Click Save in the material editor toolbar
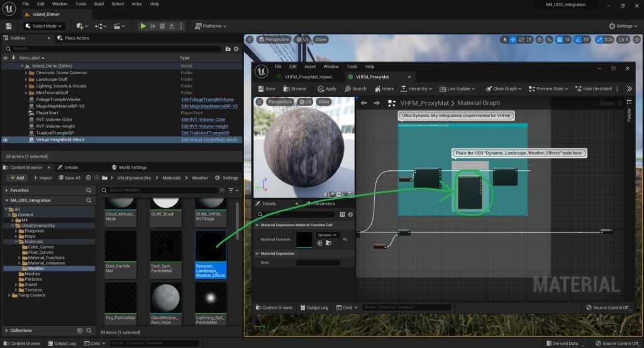The height and width of the screenshot is (348, 644). (x=267, y=89)
